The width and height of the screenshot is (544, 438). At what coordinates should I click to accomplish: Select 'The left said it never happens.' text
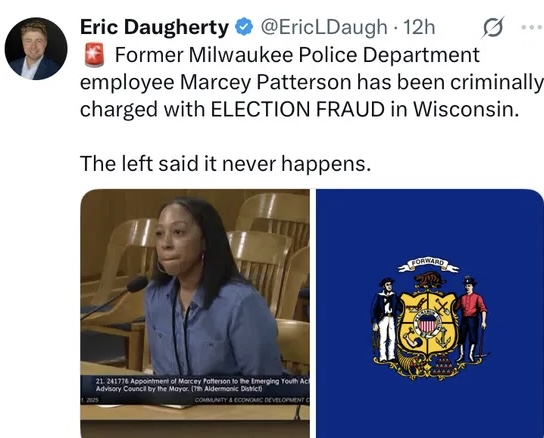pyautogui.click(x=226, y=163)
